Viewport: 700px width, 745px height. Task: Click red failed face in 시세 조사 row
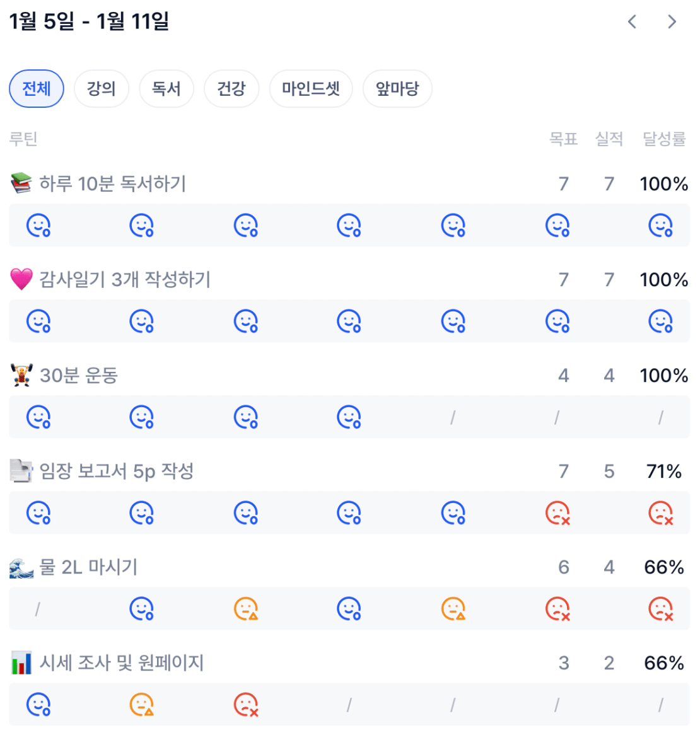(x=245, y=705)
